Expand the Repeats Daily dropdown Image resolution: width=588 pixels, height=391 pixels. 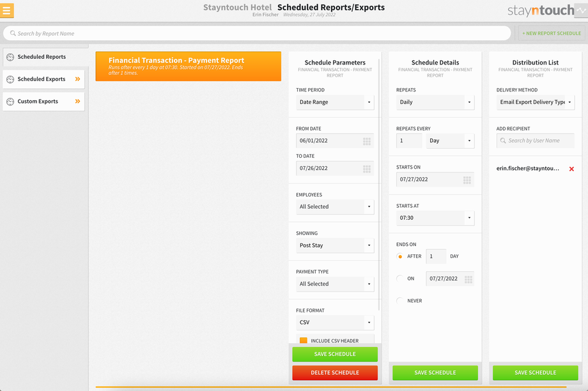(x=435, y=102)
